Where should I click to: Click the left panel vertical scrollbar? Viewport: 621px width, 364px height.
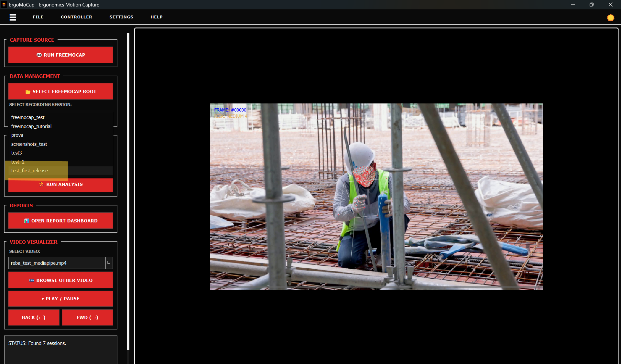(x=128, y=191)
